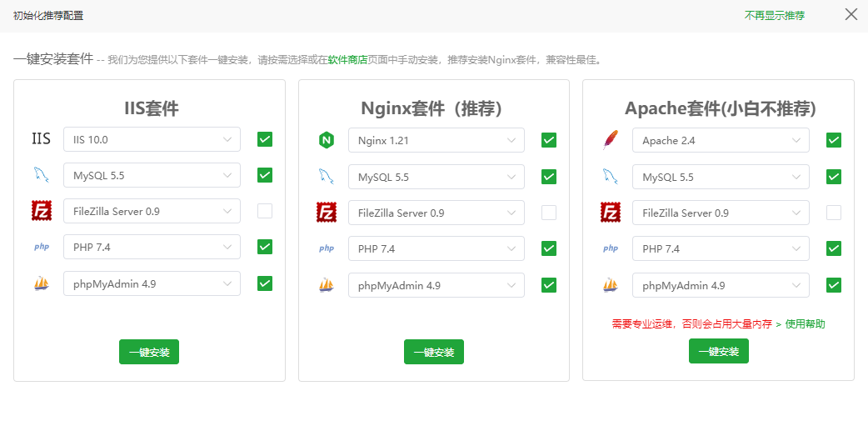This screenshot has height=431, width=868.
Task: Enable FileZilla Server in the Apache suite
Action: 834,213
